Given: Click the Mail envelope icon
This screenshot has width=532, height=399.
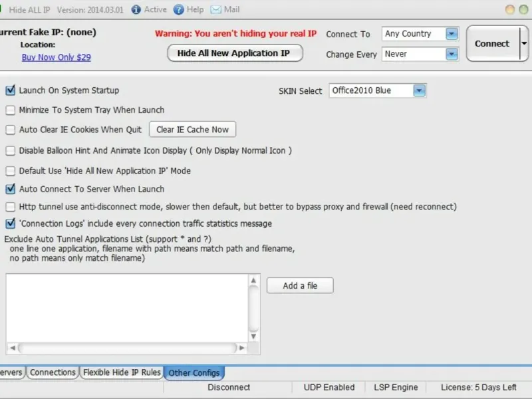Looking at the screenshot, I should click(215, 10).
